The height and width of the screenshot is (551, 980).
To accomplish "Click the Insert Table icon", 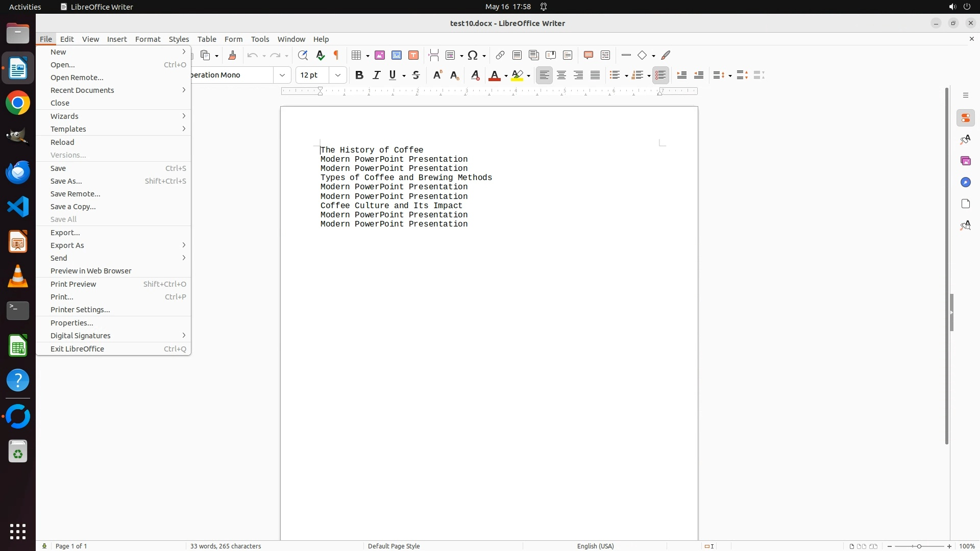I will click(x=357, y=55).
